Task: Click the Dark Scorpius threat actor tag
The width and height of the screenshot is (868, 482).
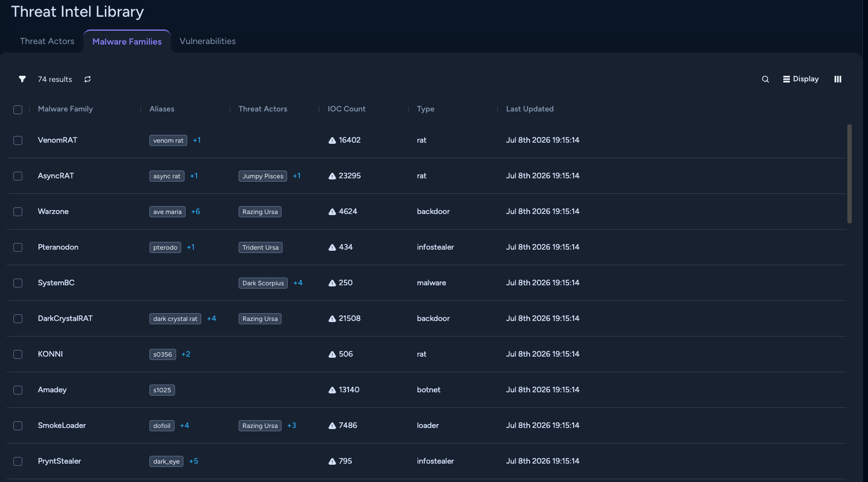Action: 263,283
